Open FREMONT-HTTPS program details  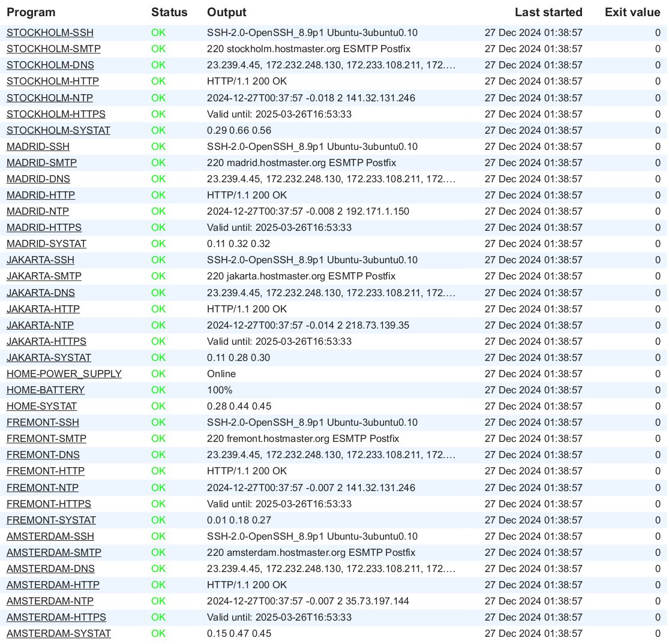(x=49, y=504)
